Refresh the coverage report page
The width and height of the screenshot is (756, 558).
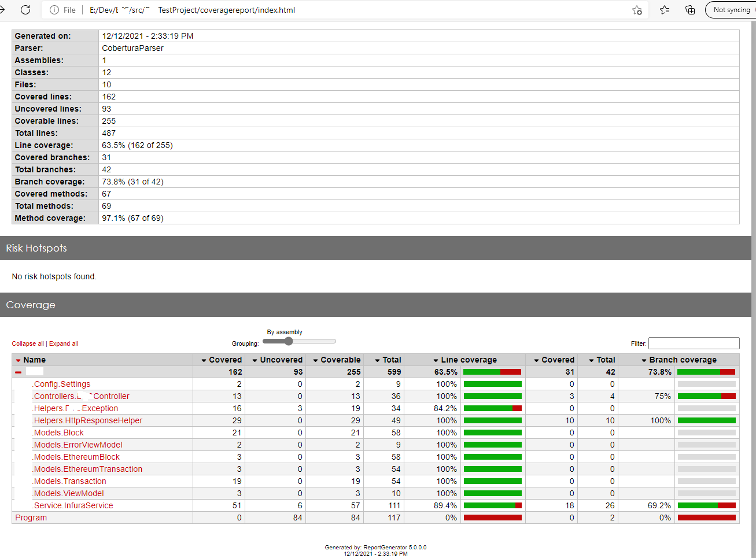coord(25,10)
